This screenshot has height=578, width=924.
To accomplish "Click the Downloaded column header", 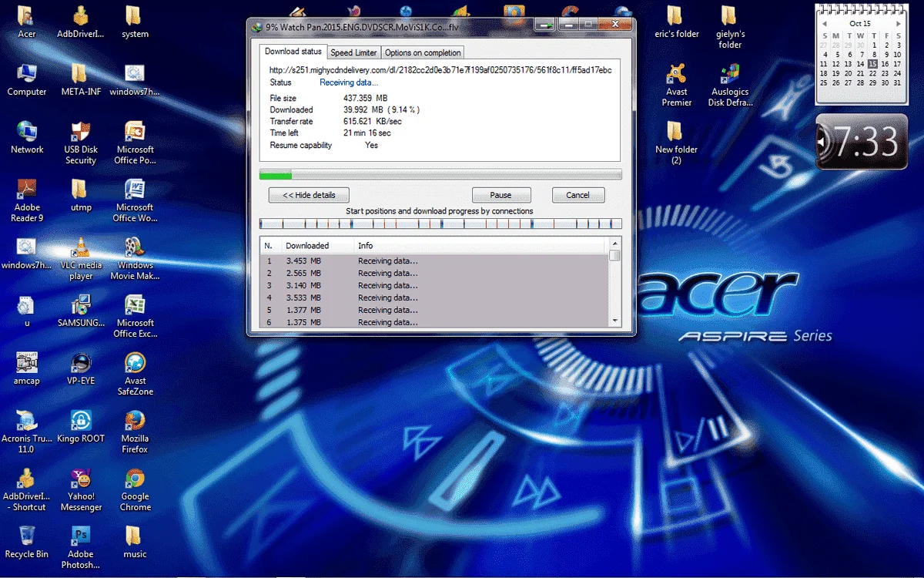I will [316, 246].
